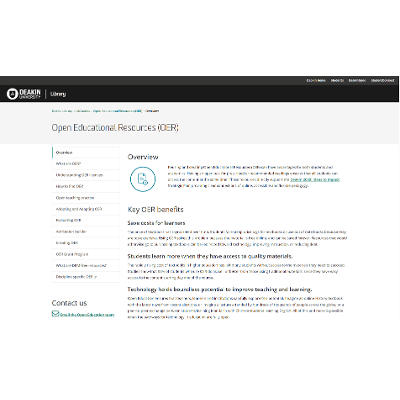This screenshot has height=400, width=400.
Task: Click the envelope icon under Contact us
Action: tap(55, 314)
